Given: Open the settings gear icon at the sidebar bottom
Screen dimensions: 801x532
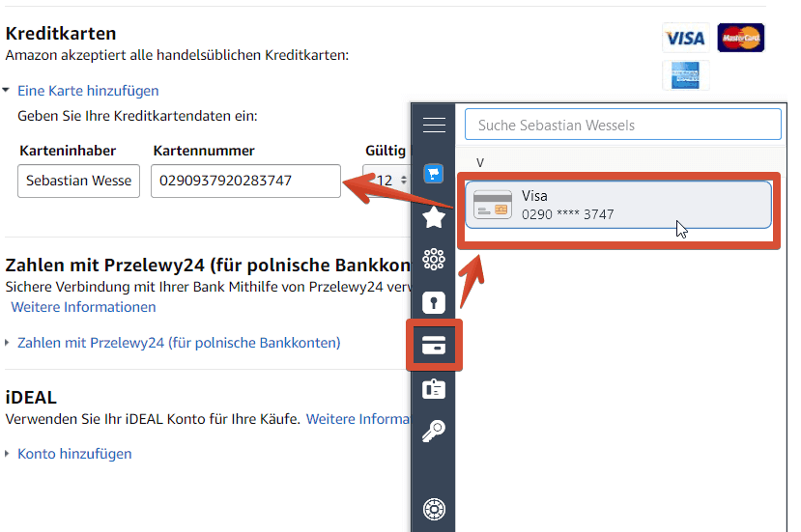Looking at the screenshot, I should (x=434, y=509).
